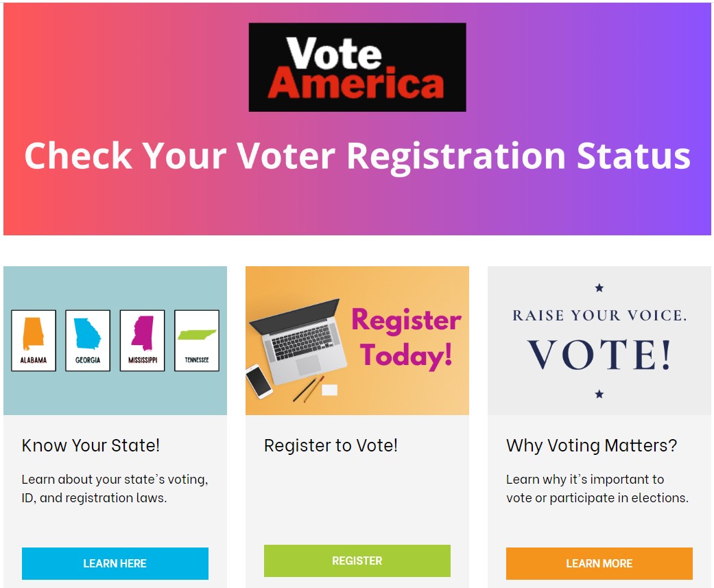Click the Register Today! pink text

click(x=406, y=338)
